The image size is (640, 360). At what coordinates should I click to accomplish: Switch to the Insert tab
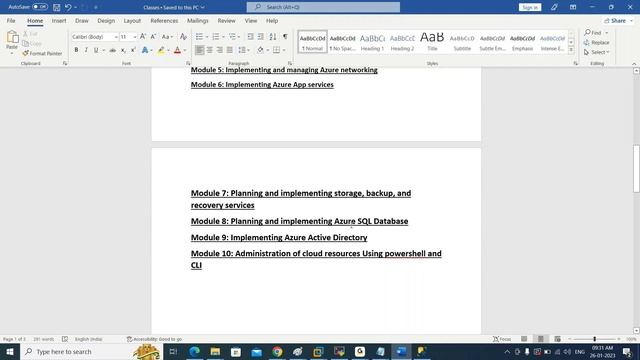59,20
